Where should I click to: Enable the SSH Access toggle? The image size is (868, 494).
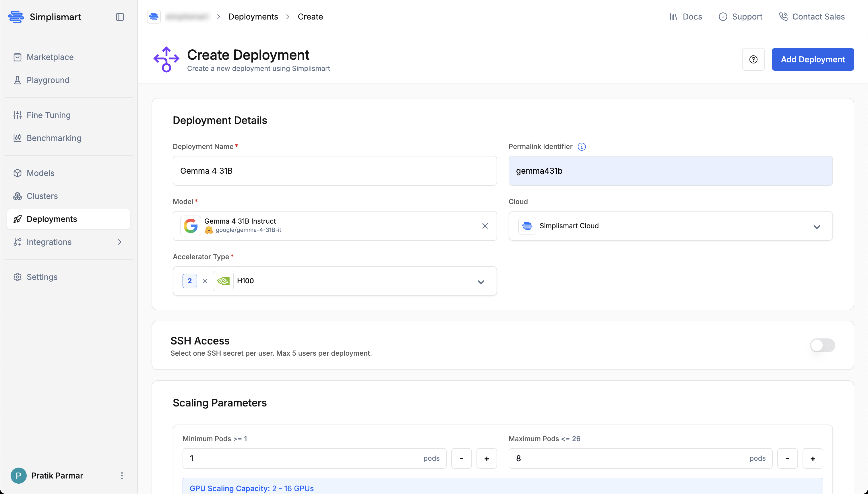[x=822, y=345]
